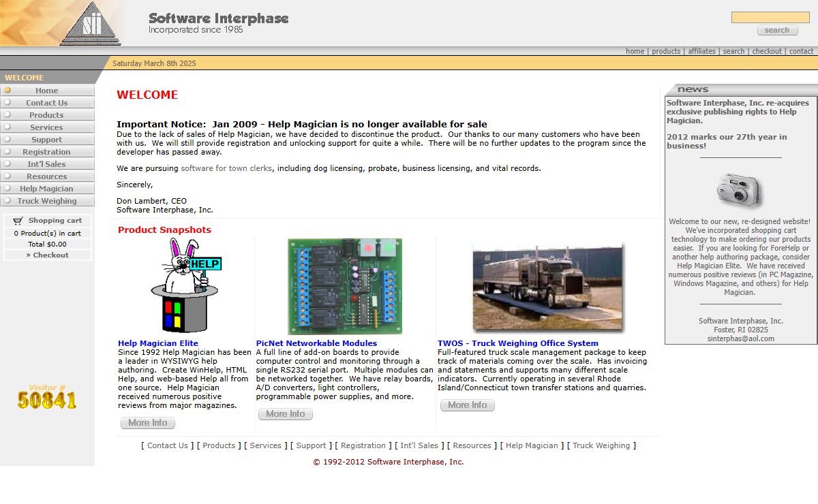Select Products in the left sidebar
The width and height of the screenshot is (818, 504).
47,115
